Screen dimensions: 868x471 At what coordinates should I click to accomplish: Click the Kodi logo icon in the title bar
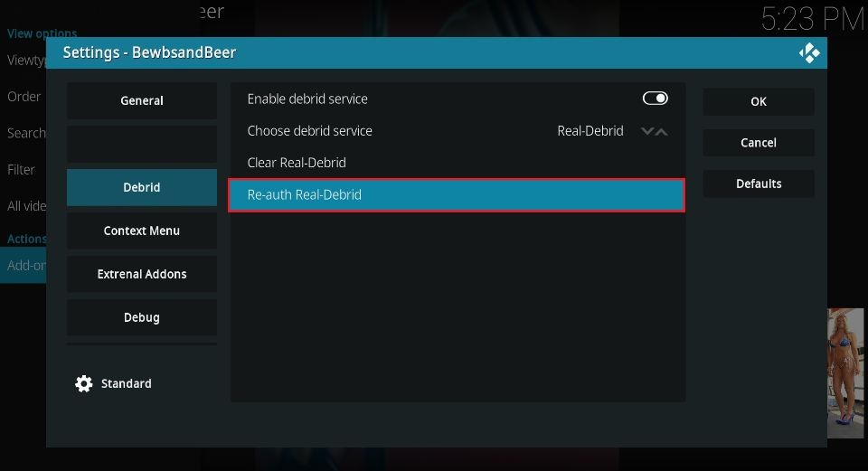click(808, 53)
